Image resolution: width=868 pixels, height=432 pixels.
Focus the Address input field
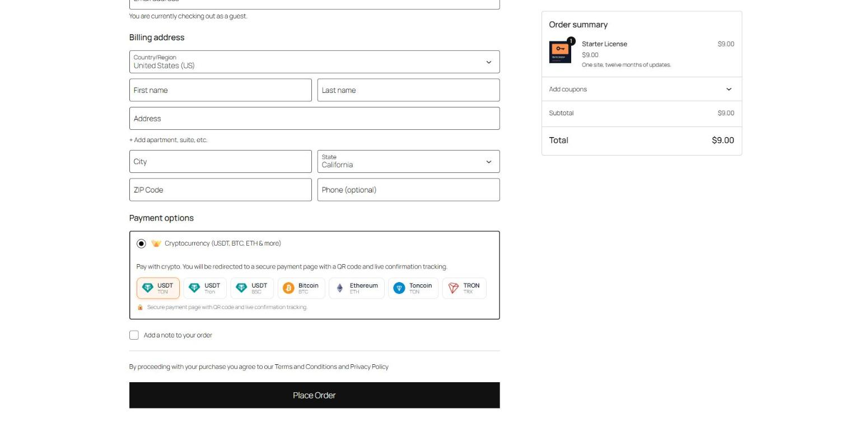point(314,119)
